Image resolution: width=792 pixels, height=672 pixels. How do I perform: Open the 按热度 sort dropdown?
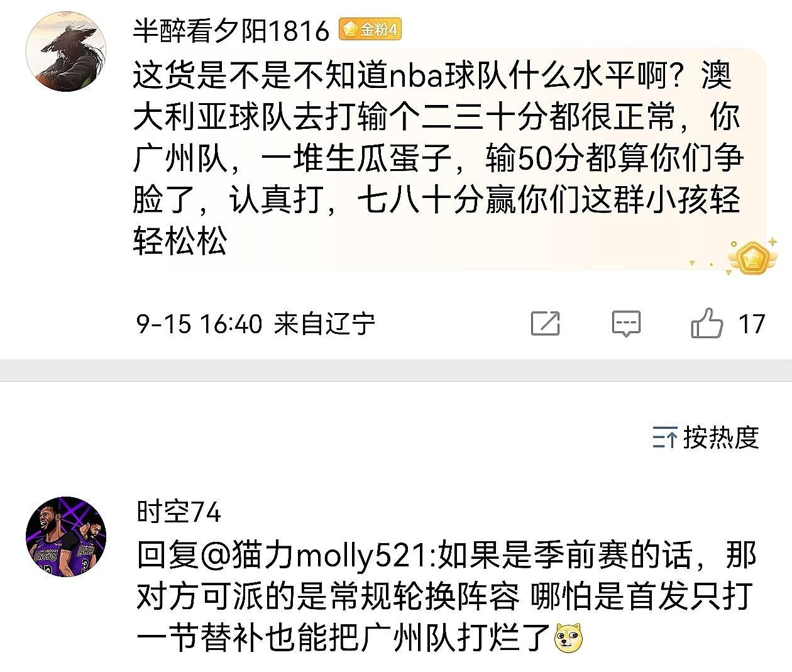[705, 438]
